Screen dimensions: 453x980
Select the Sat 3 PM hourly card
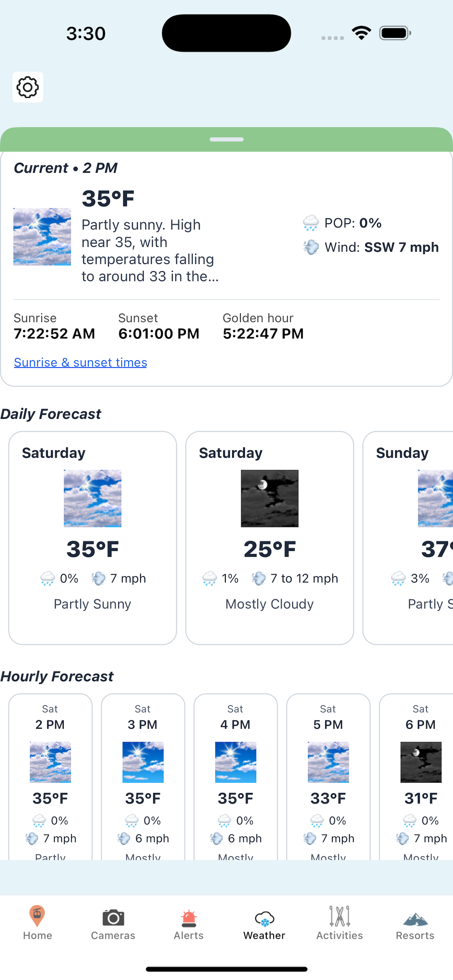pyautogui.click(x=143, y=777)
